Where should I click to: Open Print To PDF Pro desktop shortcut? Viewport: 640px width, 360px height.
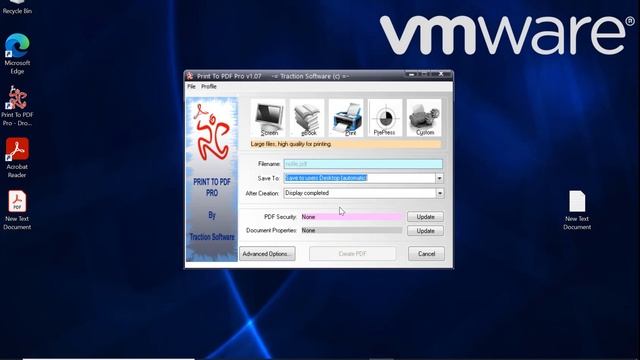(x=17, y=106)
